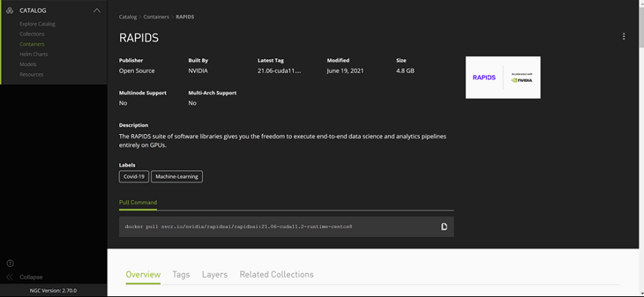Screen dimensions: 644x297
Task: Click the CATALOG section header label
Action: coord(33,11)
